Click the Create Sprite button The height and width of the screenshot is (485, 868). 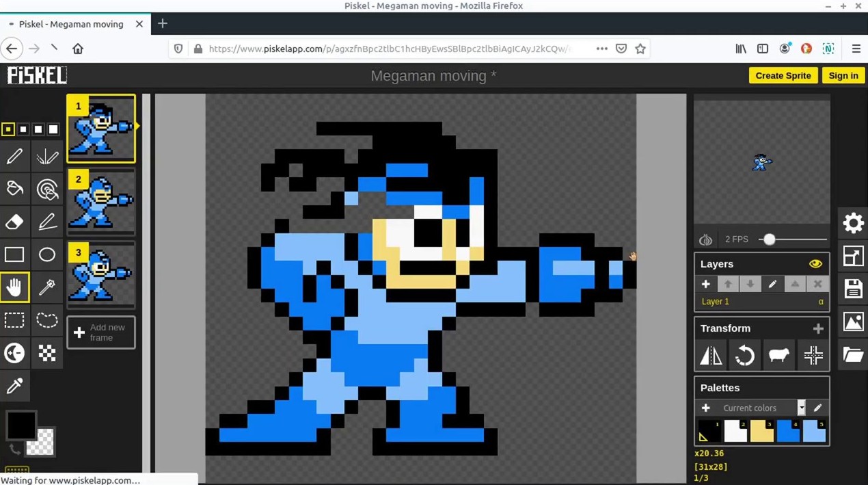(783, 75)
